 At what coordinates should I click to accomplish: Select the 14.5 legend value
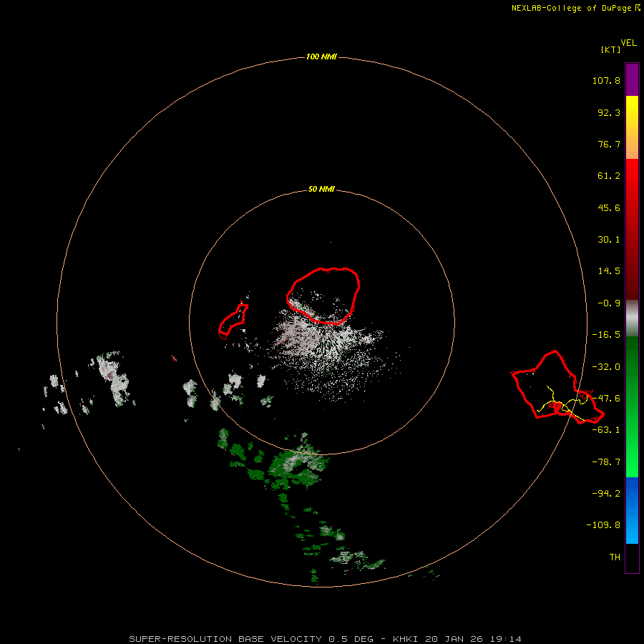(x=609, y=271)
